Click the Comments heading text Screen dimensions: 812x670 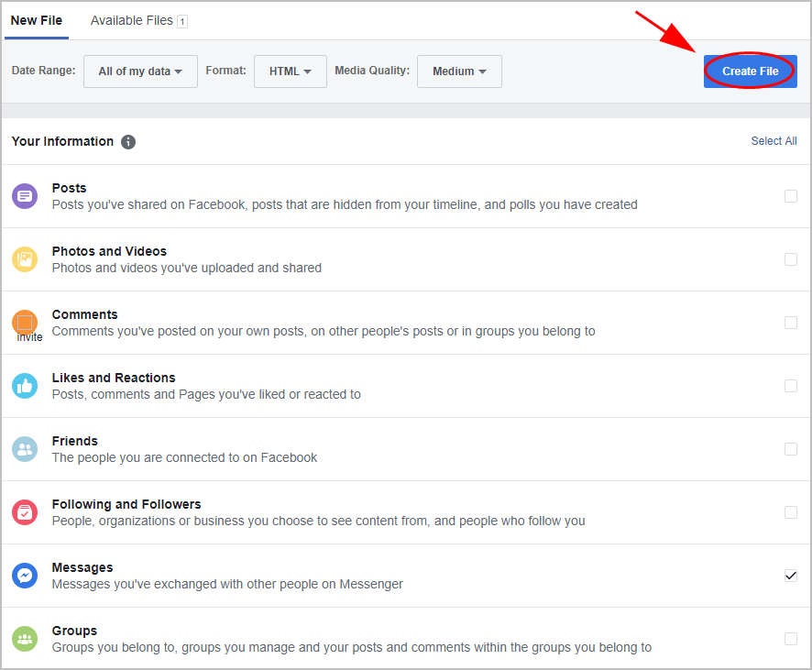84,314
